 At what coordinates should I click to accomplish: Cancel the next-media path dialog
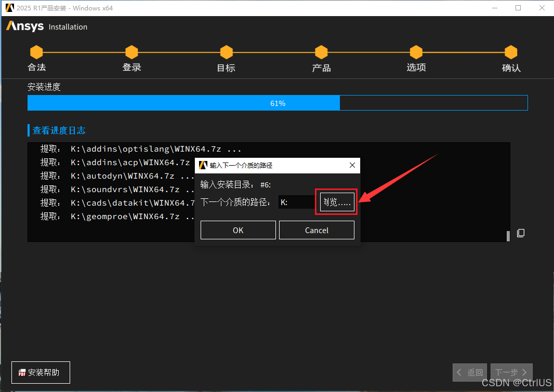pos(316,230)
